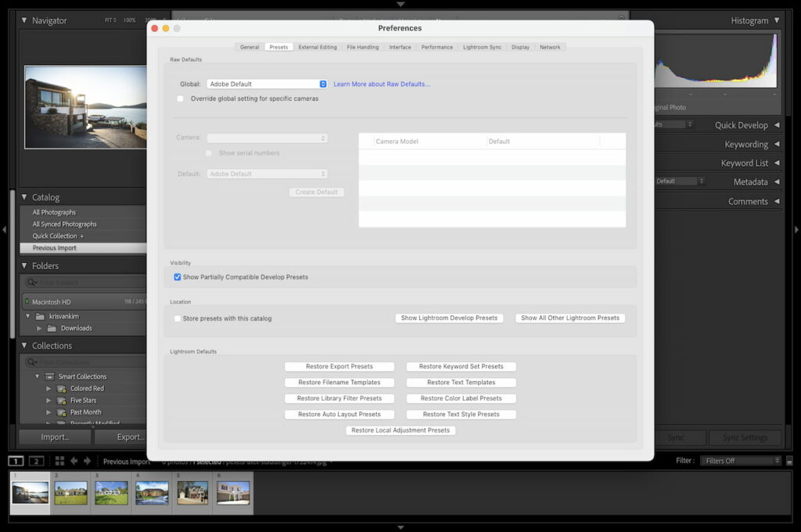The height and width of the screenshot is (532, 801).
Task: Enable Override global setting for specific cameras
Action: (181, 99)
